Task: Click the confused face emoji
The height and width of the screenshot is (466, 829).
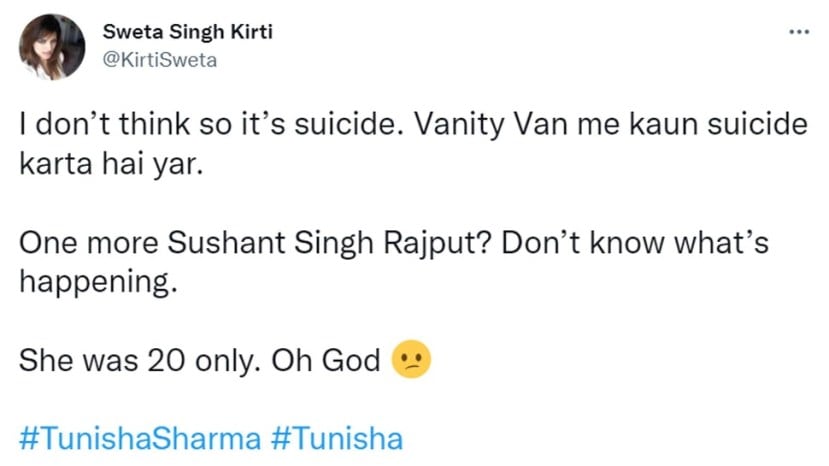Action: pos(412,360)
